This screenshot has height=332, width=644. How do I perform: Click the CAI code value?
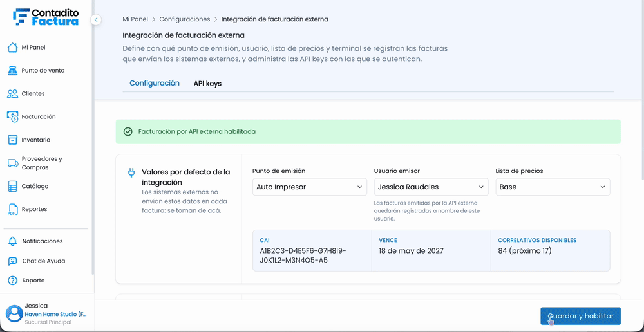[x=303, y=255]
